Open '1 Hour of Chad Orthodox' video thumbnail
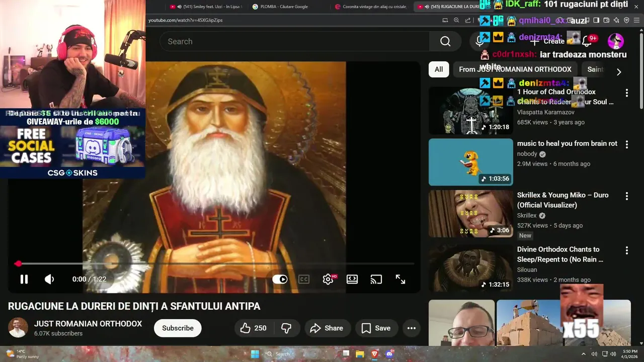The height and width of the screenshot is (362, 644). click(x=471, y=111)
